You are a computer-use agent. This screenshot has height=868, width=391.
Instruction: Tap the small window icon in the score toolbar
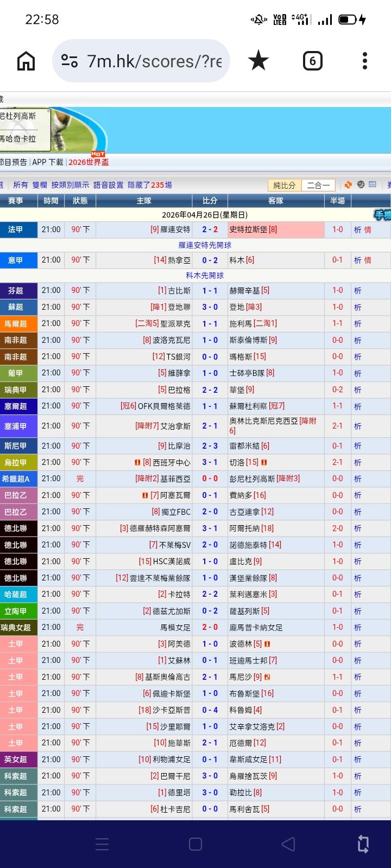click(x=373, y=184)
